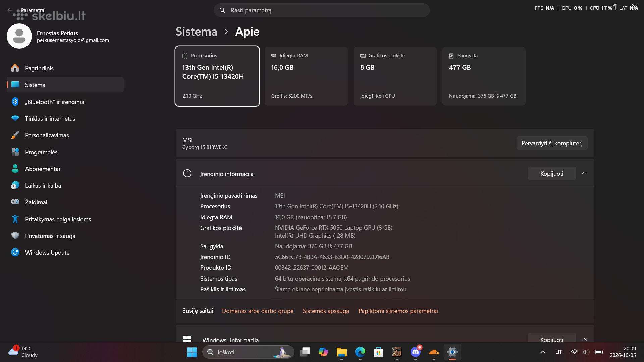Click the battery tray icon

point(599,352)
